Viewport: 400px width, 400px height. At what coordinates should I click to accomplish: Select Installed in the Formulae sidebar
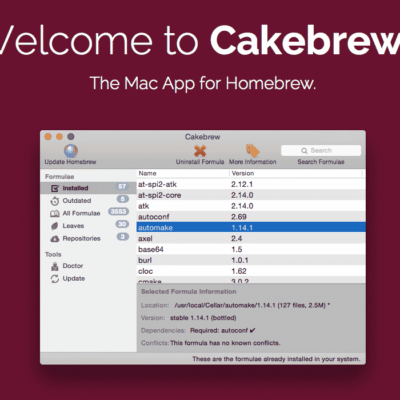88,188
